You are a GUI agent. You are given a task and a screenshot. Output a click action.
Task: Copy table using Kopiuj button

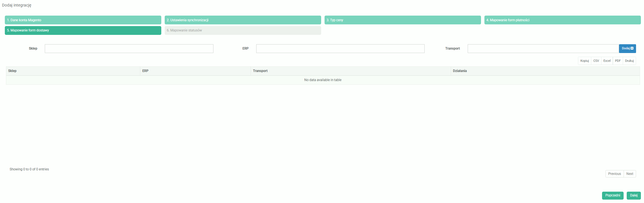[584, 61]
